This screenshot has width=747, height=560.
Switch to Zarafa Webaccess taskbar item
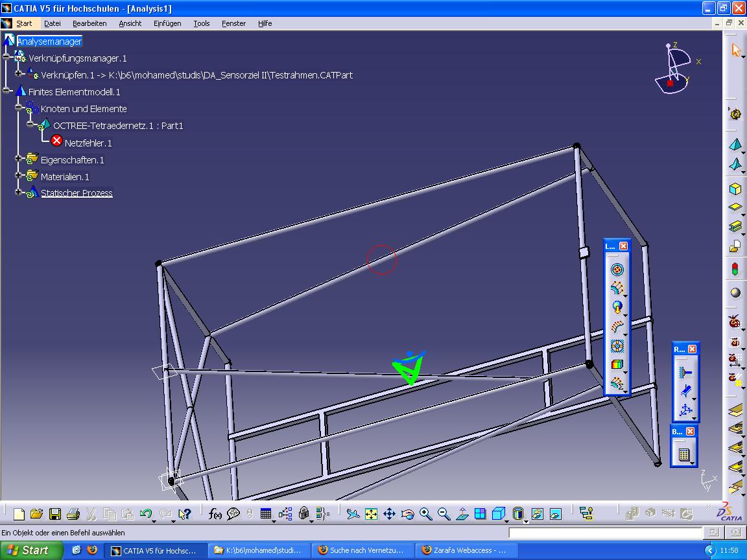(466, 550)
